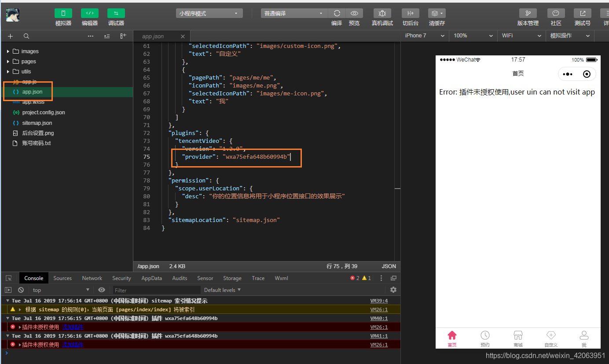Click the VM39:4 source link
The height and width of the screenshot is (364, 609).
click(x=379, y=301)
